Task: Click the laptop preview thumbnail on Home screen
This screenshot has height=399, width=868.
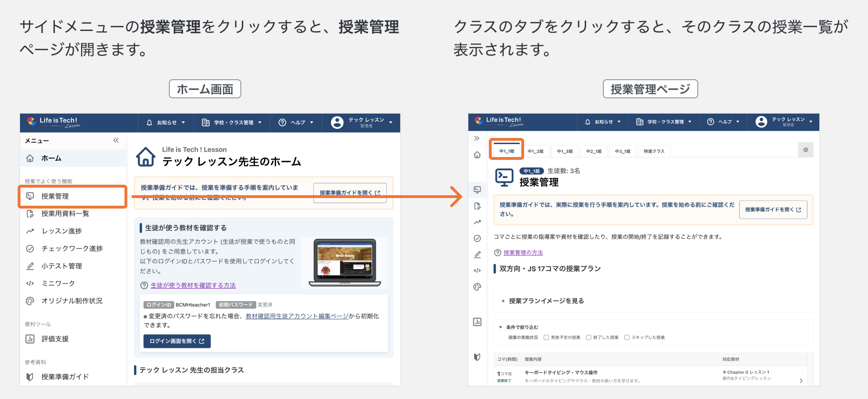Action: click(345, 262)
